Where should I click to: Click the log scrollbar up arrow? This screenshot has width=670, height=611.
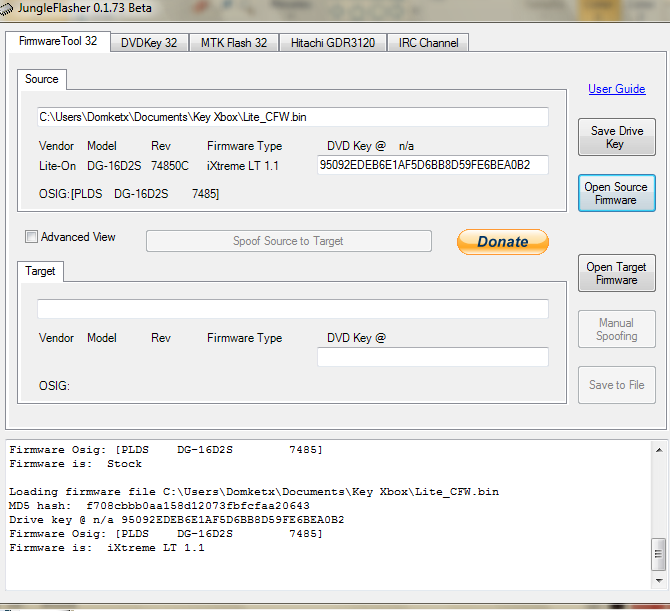pyautogui.click(x=659, y=450)
